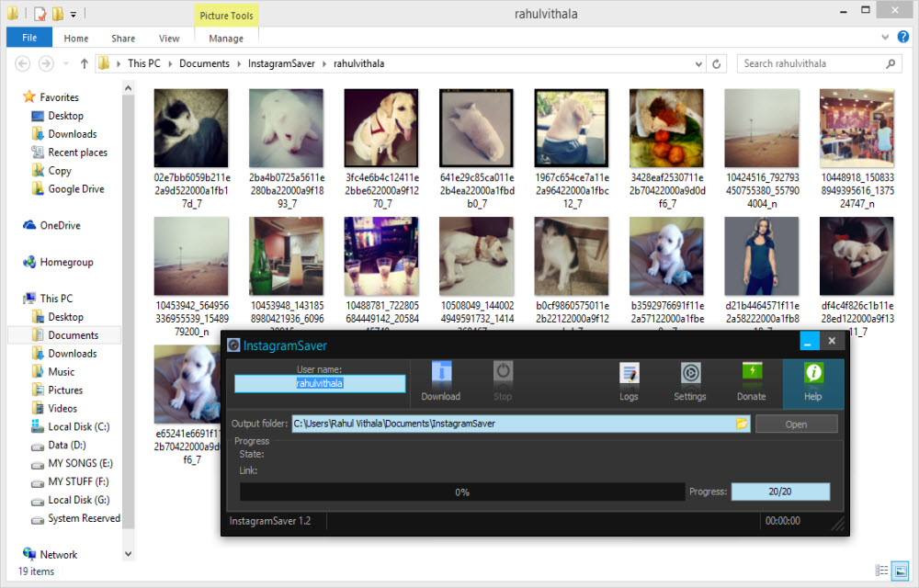The image size is (919, 588).
Task: Expand the ribbon with the chevron
Action: coord(885,37)
